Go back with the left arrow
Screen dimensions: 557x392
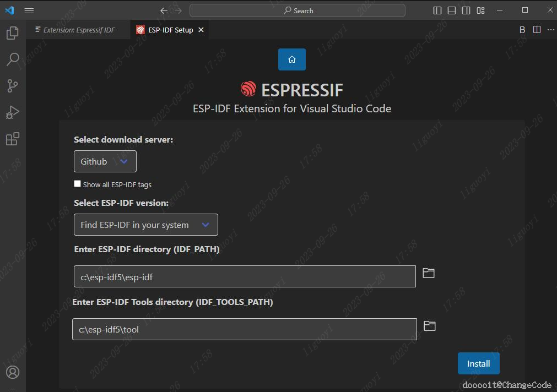[164, 10]
